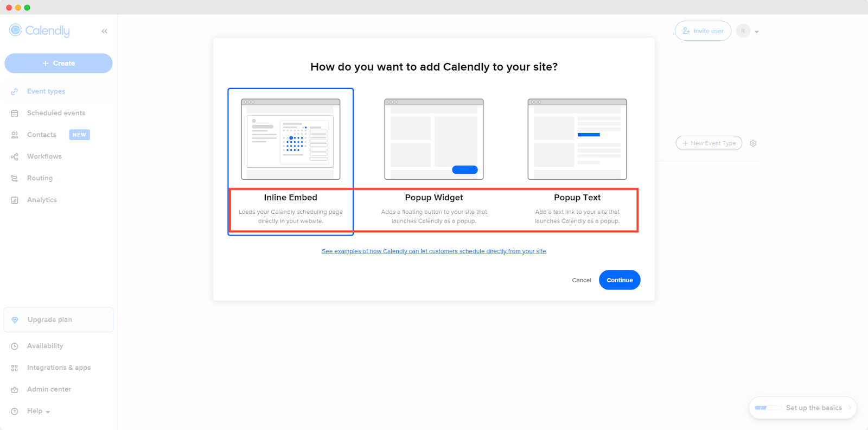This screenshot has height=430, width=868.
Task: Click the Contacts people icon
Action: coord(15,135)
